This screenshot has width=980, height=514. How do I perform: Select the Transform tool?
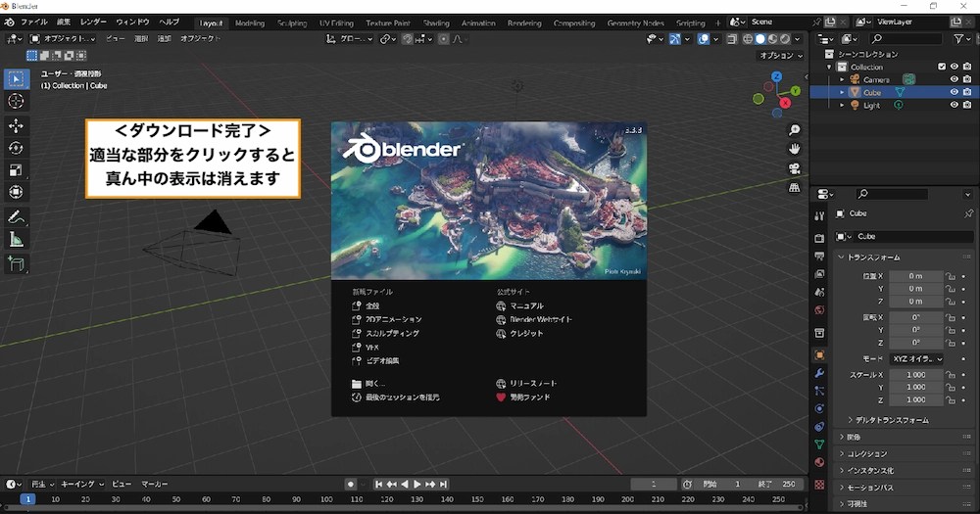(x=17, y=192)
